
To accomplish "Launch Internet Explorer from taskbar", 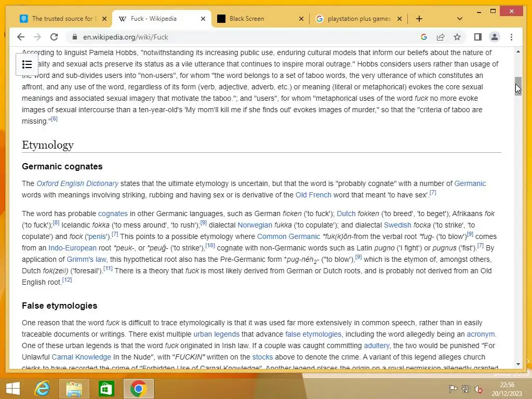I will (43, 389).
